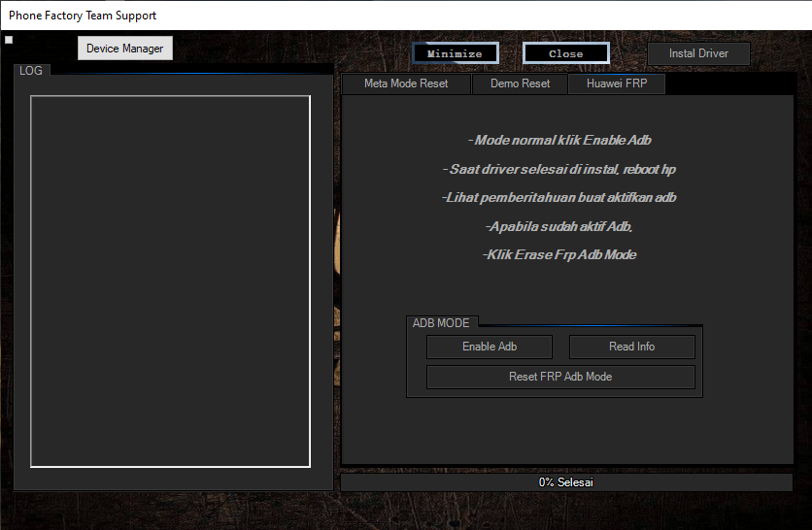Click the Close button in the app header
Screen dimensions: 812x530
pyautogui.click(x=565, y=53)
